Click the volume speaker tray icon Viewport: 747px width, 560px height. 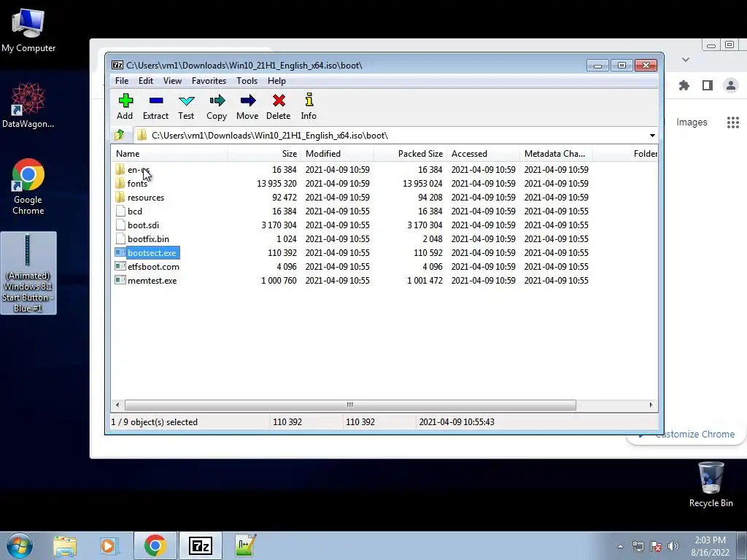coord(673,546)
